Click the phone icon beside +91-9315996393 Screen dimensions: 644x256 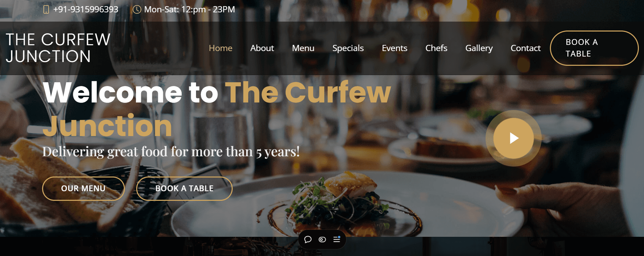click(x=46, y=10)
